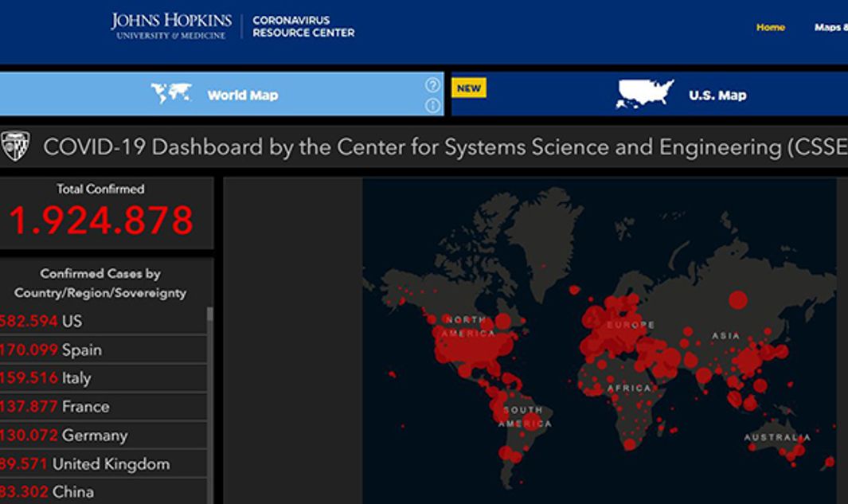Click the yellow NEW badge
The height and width of the screenshot is (504, 848).
pos(468,88)
